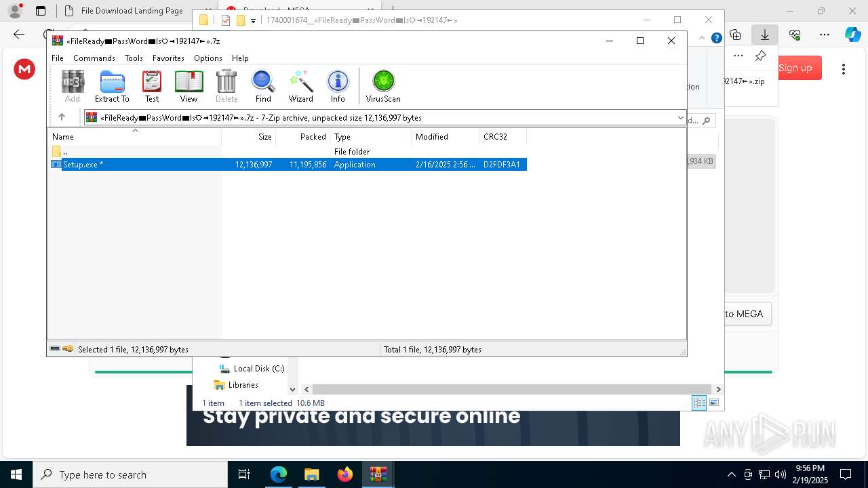Open the View tool in WinRAR
The height and width of the screenshot is (488, 868).
click(x=189, y=86)
